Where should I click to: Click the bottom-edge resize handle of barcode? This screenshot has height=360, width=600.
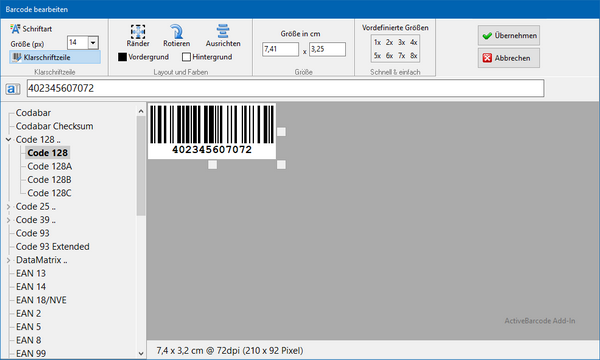(x=212, y=165)
